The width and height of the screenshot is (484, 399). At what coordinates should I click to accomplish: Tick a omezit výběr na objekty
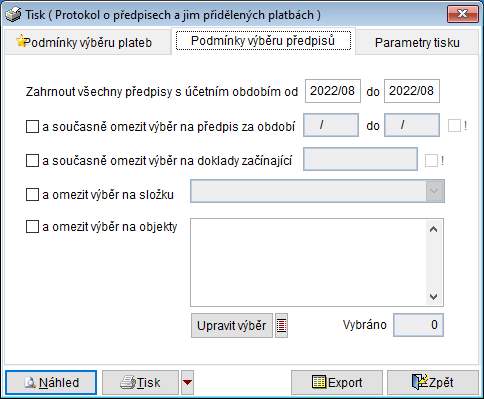tap(32, 227)
